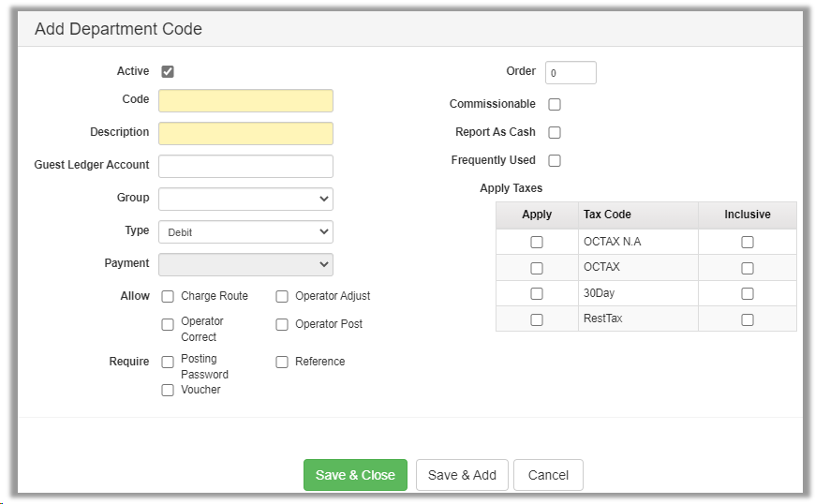The height and width of the screenshot is (504, 815).
Task: Open the Group dropdown
Action: point(245,199)
